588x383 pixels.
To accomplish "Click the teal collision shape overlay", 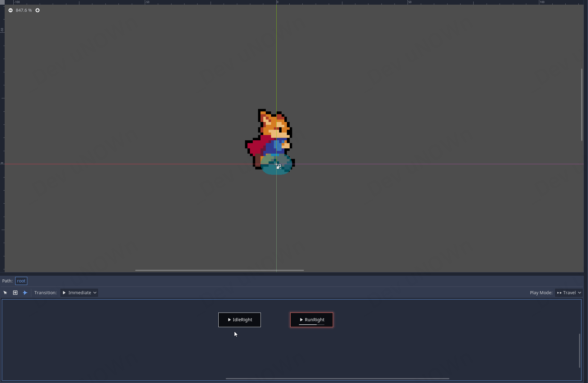I will point(277,164).
